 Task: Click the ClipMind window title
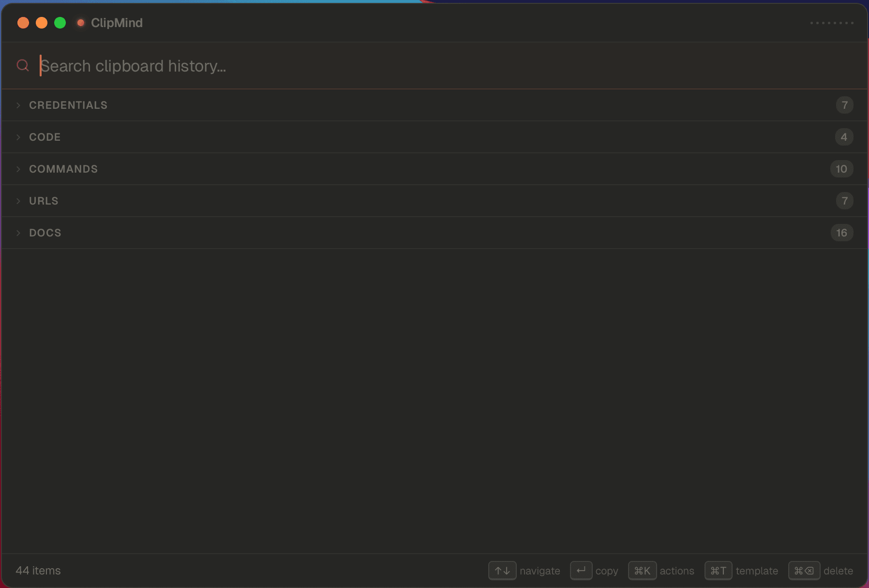[x=117, y=23]
